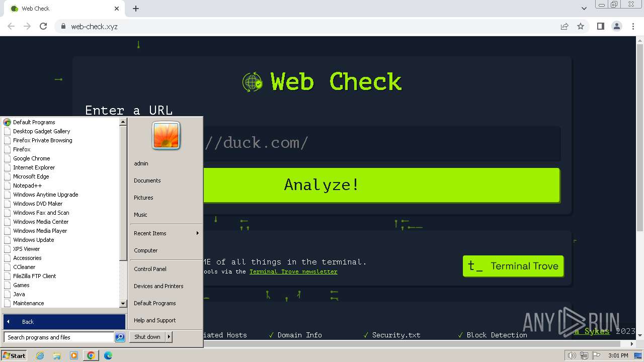
Task: Open Windows Anytime Upgrade
Action: [x=45, y=195]
